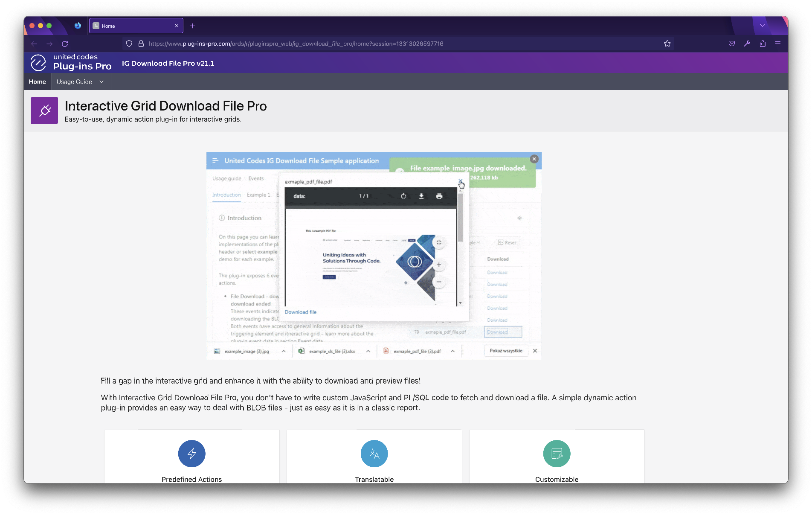Screen dimensions: 812x515
Task: Click the Predefined Actions lightning icon
Action: tap(192, 454)
